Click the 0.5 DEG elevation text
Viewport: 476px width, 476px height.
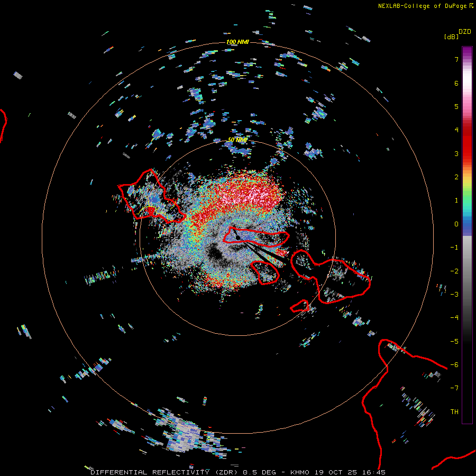click(260, 472)
